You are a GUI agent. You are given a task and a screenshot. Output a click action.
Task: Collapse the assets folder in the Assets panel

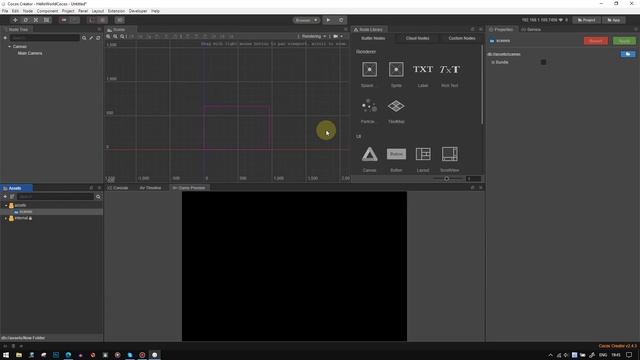pyautogui.click(x=6, y=205)
